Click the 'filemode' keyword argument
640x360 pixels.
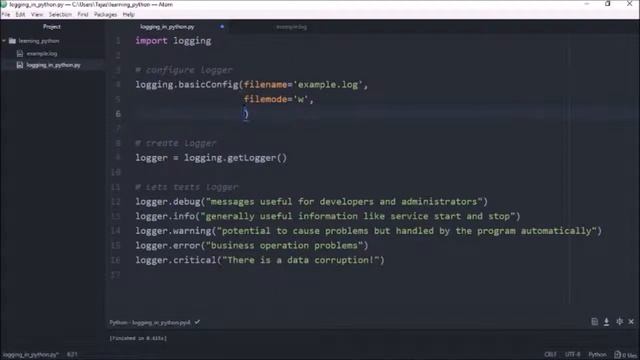click(266, 99)
